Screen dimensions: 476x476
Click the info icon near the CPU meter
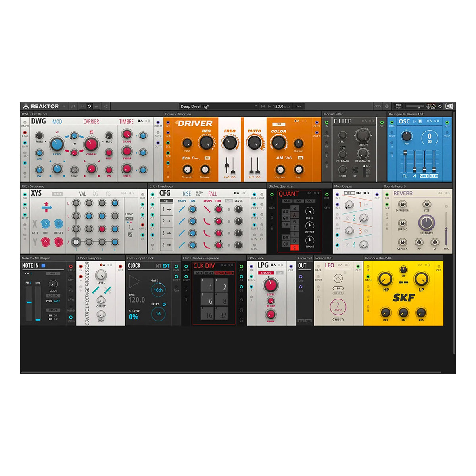point(387,106)
